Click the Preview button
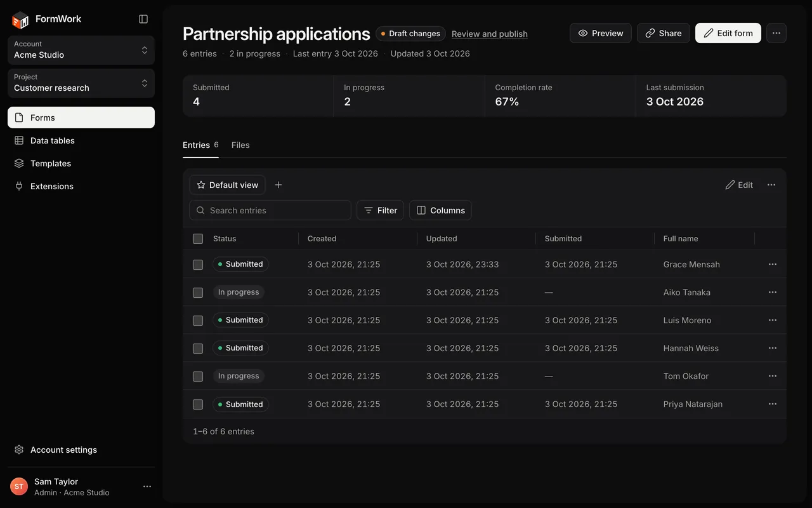Viewport: 812px width, 508px height. point(601,33)
